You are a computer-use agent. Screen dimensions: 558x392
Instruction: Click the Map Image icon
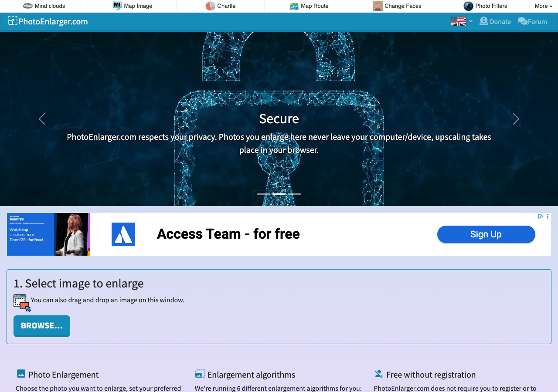click(x=117, y=6)
